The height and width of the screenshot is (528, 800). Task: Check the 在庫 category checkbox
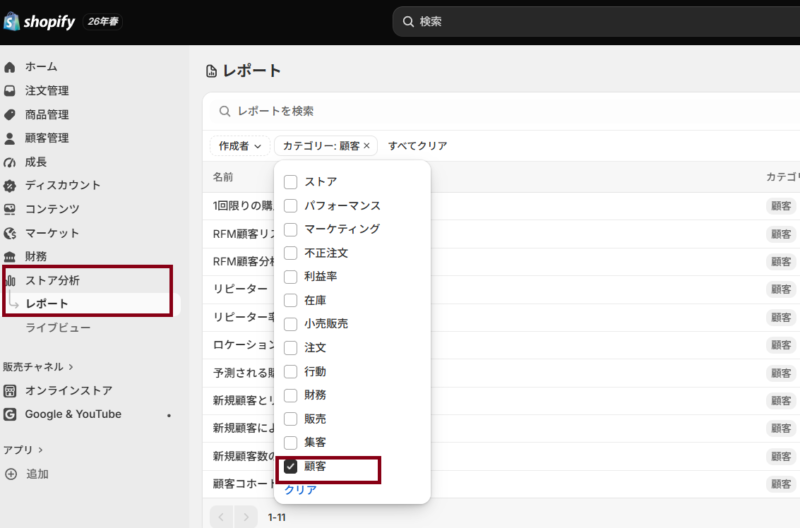[x=290, y=300]
